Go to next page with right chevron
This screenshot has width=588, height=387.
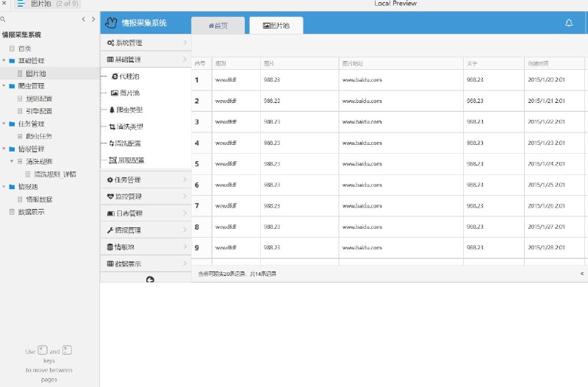click(x=93, y=19)
